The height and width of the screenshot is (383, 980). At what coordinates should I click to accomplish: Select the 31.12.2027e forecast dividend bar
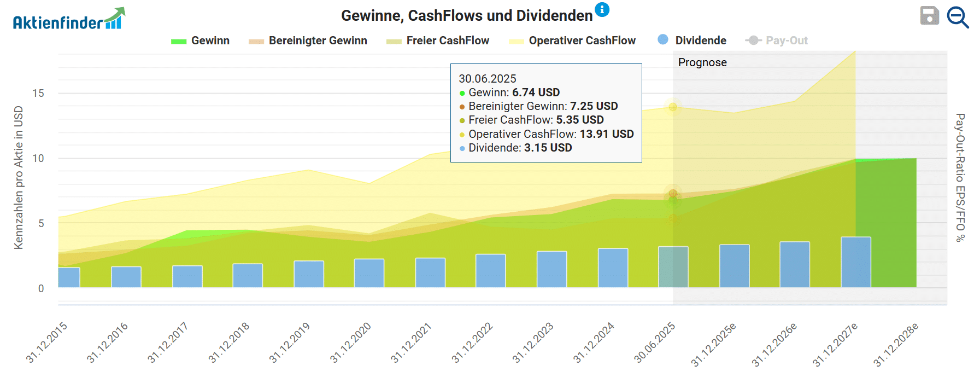[855, 262]
